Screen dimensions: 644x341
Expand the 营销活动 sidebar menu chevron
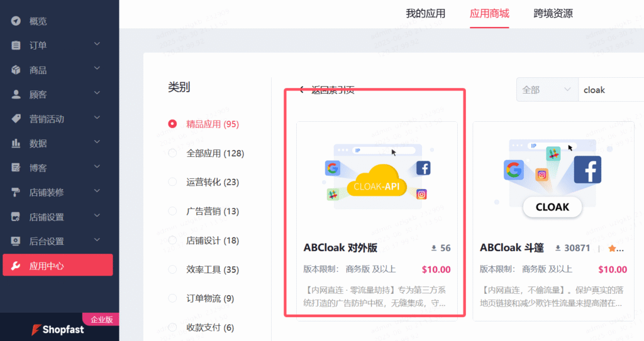(x=97, y=117)
